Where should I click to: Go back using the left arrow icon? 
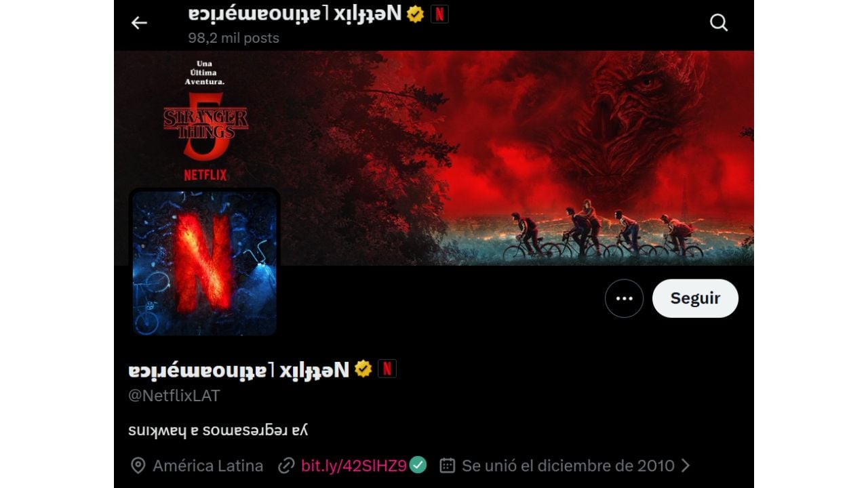point(139,23)
